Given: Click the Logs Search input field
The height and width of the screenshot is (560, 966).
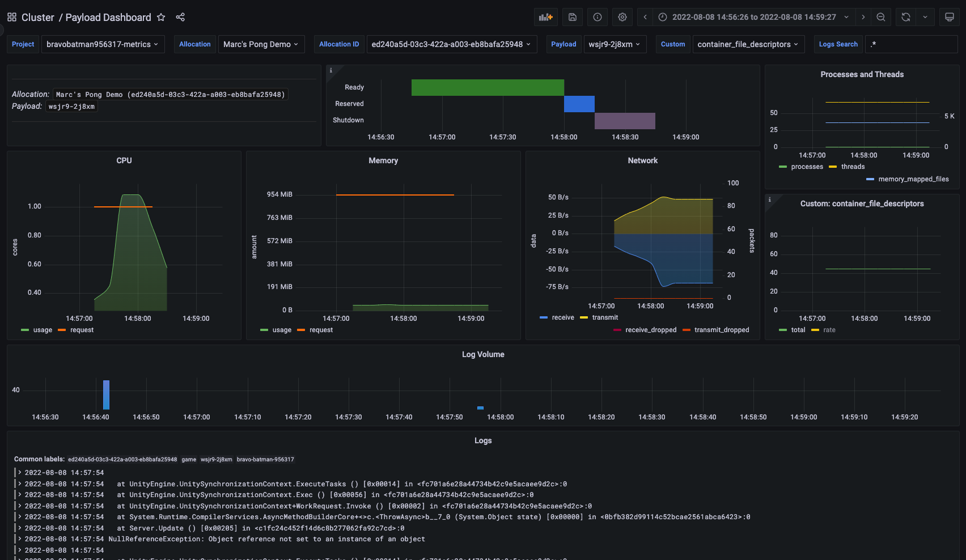Looking at the screenshot, I should point(912,44).
